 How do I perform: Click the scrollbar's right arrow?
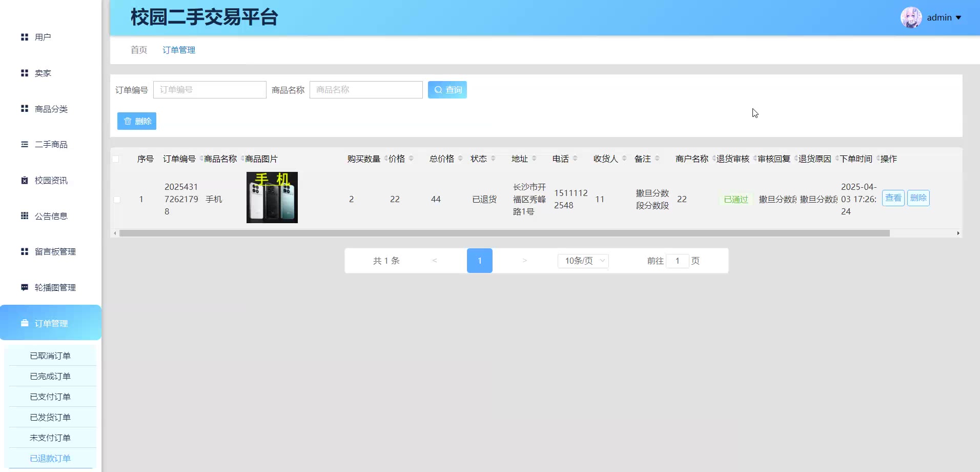click(958, 233)
